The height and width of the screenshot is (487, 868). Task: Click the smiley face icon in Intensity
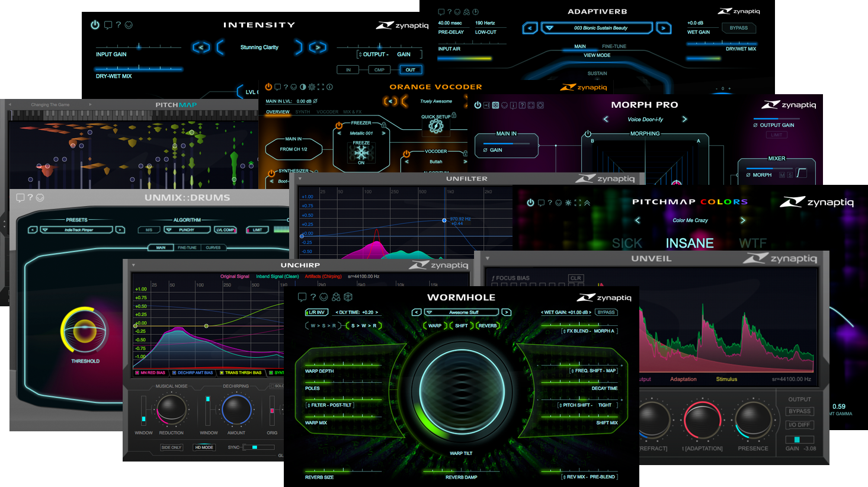(x=129, y=25)
